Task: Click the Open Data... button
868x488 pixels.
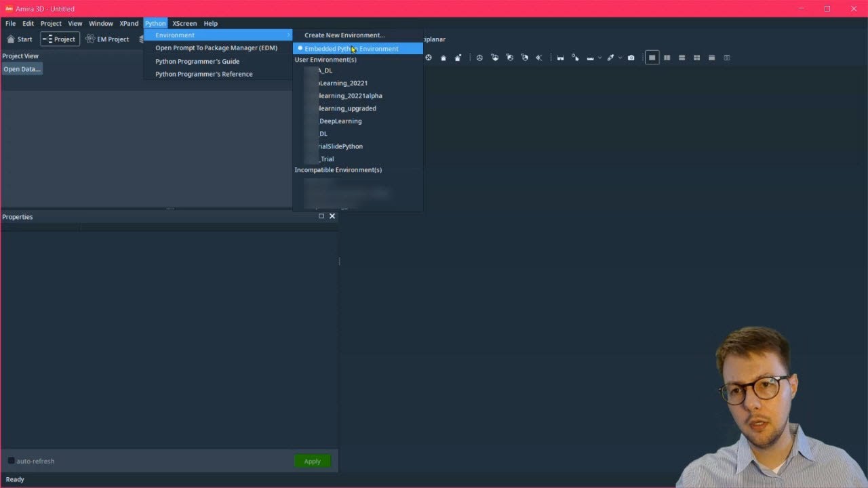Action: coord(22,69)
